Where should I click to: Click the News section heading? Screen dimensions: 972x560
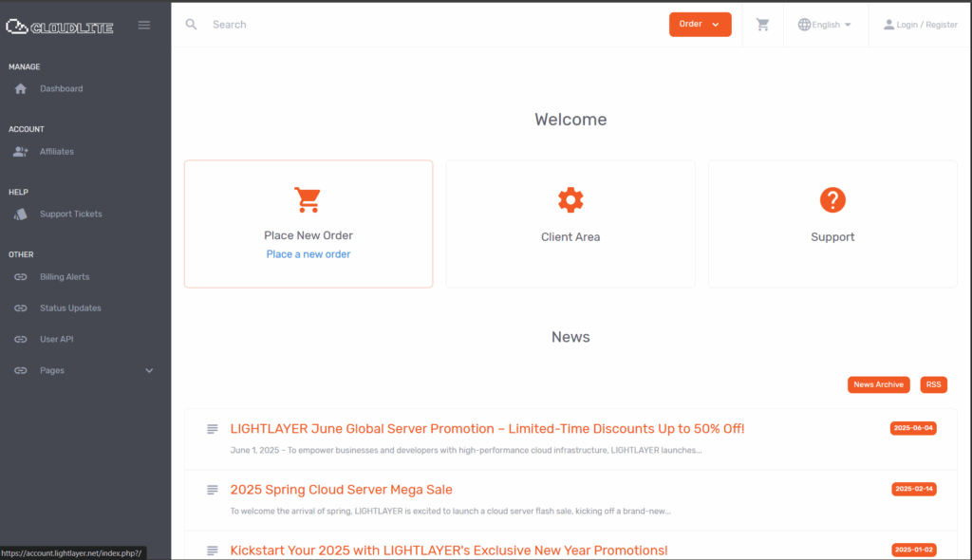click(570, 337)
